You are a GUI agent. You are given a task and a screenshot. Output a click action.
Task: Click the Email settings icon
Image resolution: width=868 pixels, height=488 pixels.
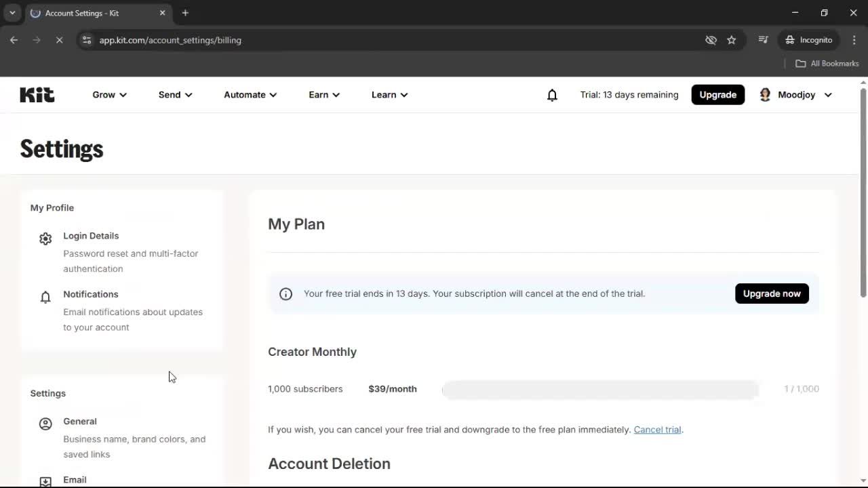(45, 481)
